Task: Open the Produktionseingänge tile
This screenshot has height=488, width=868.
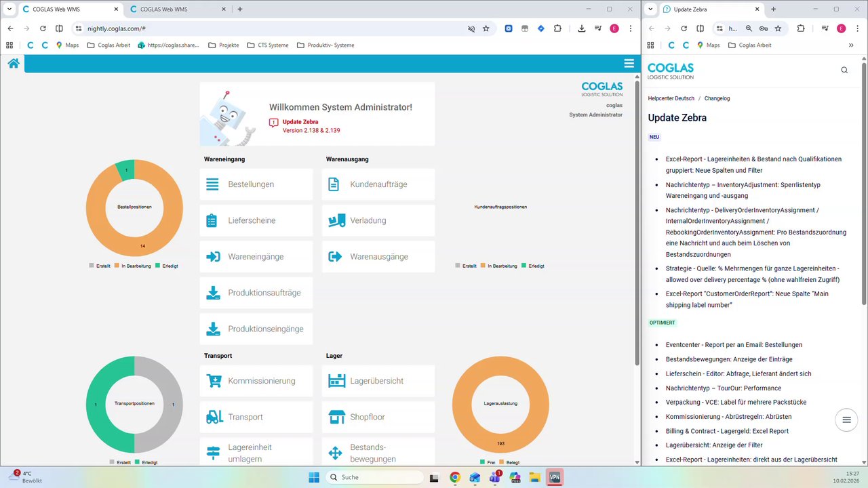Action: [256, 329]
